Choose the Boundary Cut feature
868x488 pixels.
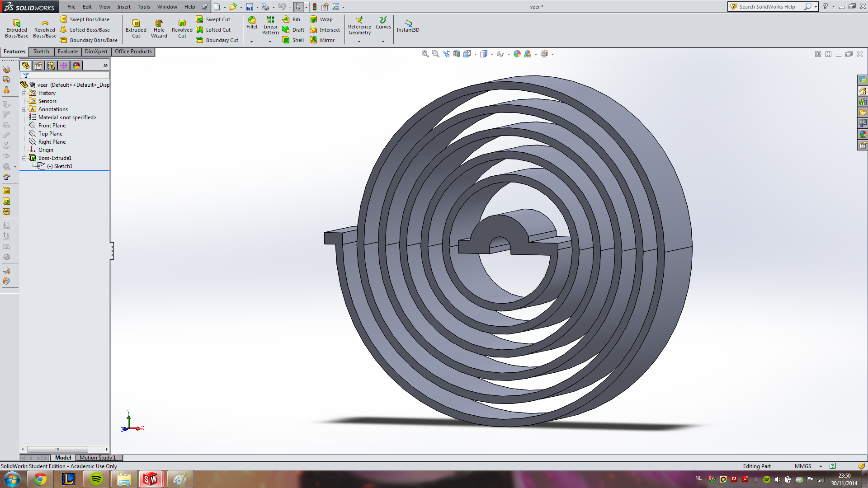[217, 40]
